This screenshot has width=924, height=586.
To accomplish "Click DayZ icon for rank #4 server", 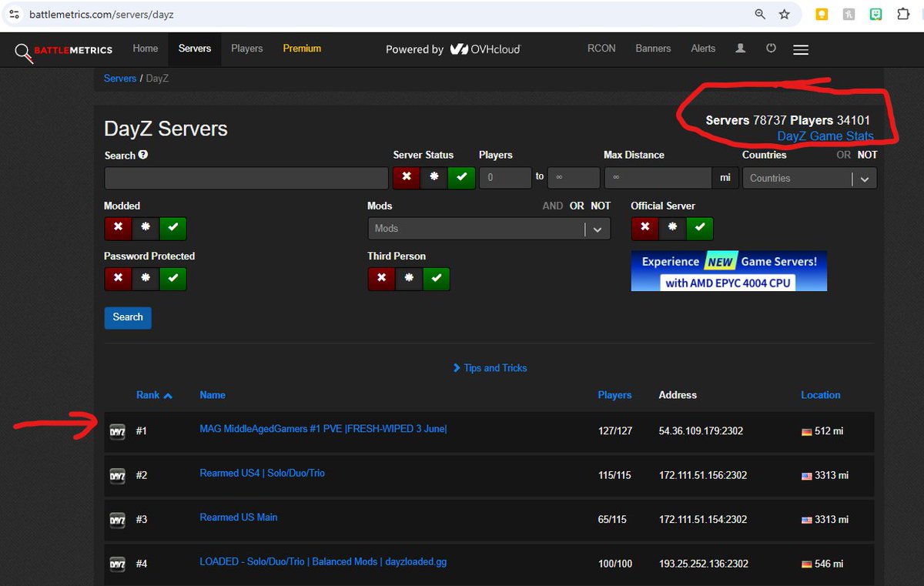I will pyautogui.click(x=117, y=564).
